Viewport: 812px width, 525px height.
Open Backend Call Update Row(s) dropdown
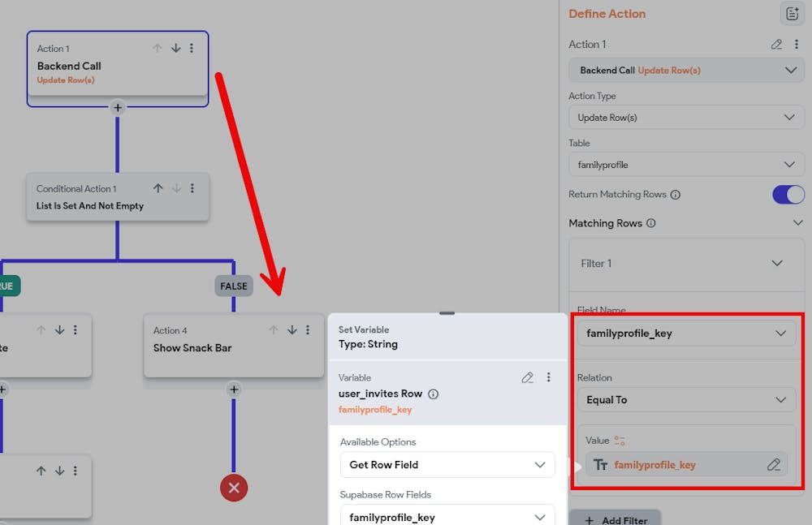click(x=686, y=70)
